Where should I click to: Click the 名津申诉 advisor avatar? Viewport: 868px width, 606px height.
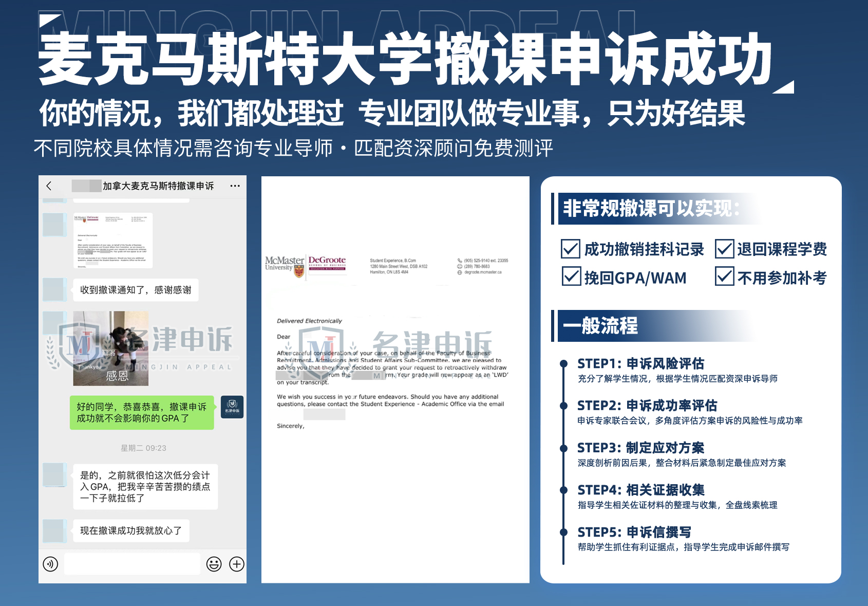232,407
